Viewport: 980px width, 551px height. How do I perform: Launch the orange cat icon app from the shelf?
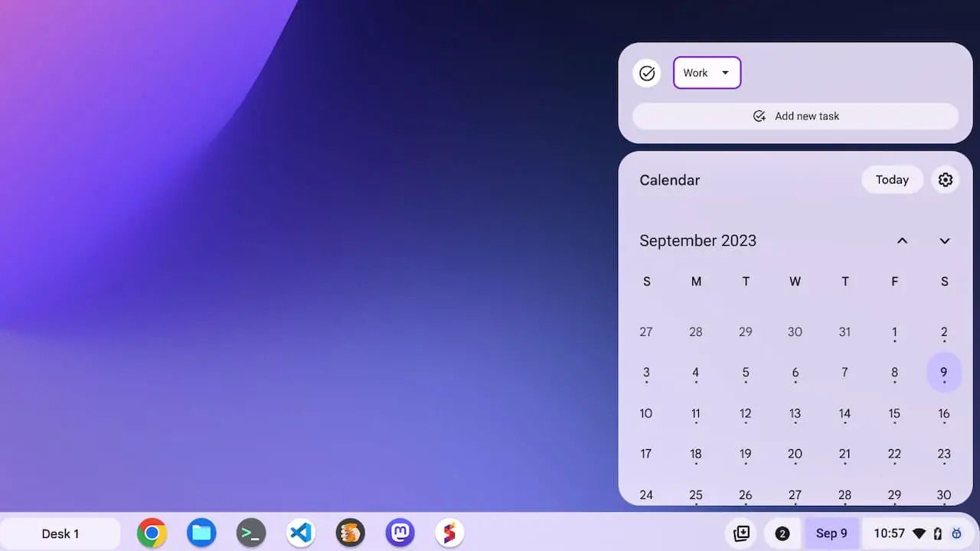click(x=350, y=533)
